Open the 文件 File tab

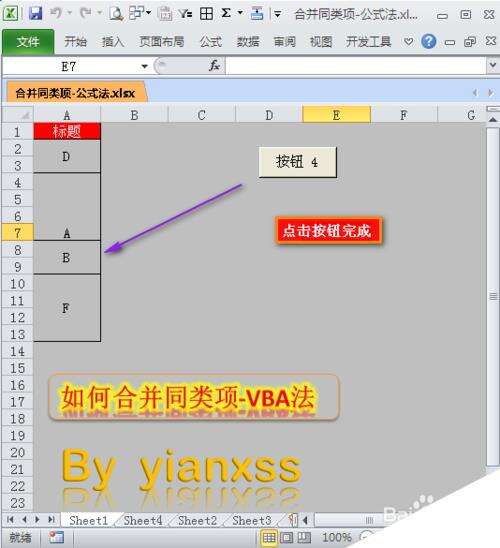coord(28,42)
